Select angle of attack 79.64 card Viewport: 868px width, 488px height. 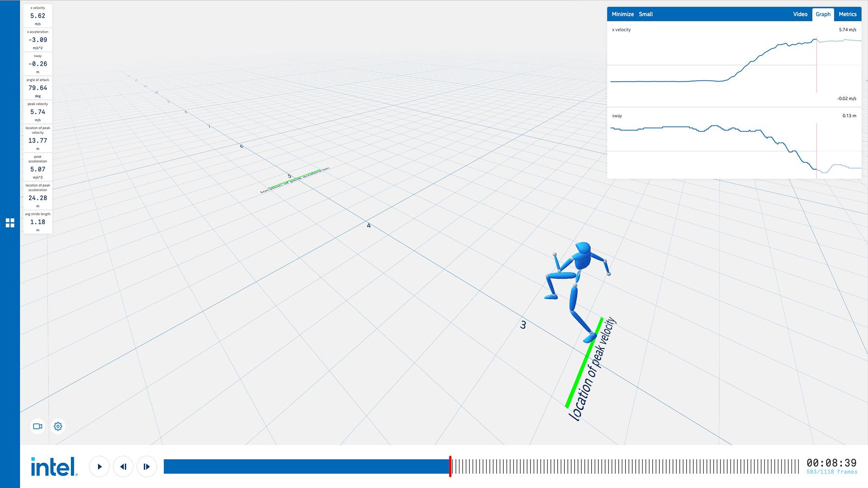click(x=38, y=88)
